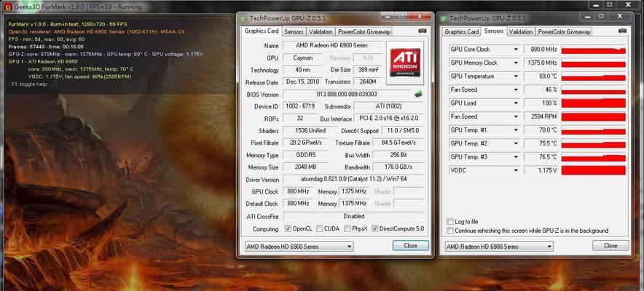This screenshot has height=291, width=644.
Task: Open the GPU Memory Clock sensor dropdown
Action: 517,63
